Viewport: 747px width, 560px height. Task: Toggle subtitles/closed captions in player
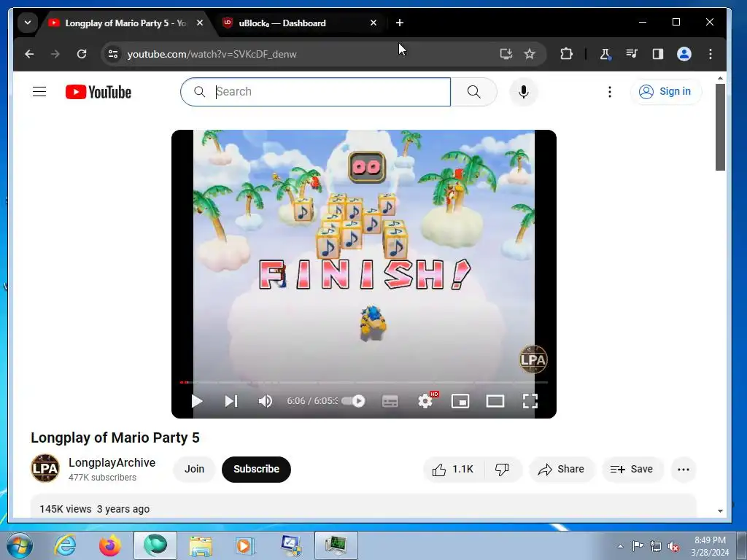click(x=390, y=401)
